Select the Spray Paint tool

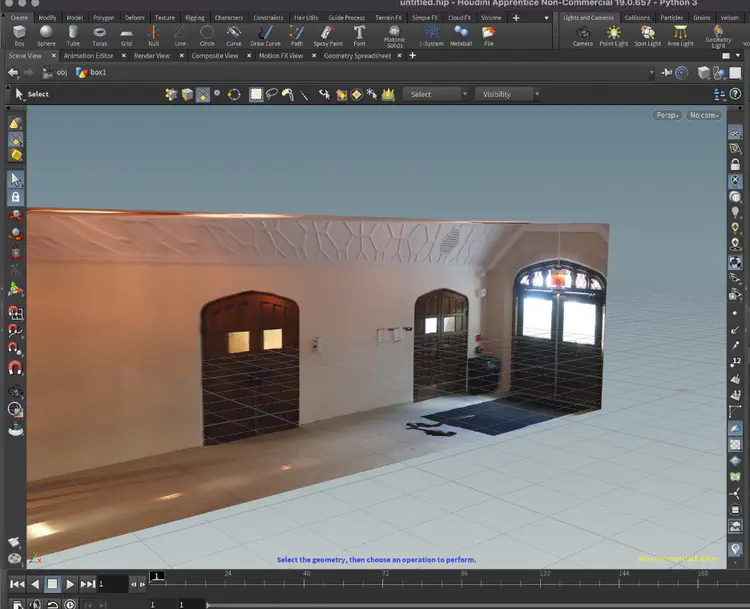click(x=328, y=35)
